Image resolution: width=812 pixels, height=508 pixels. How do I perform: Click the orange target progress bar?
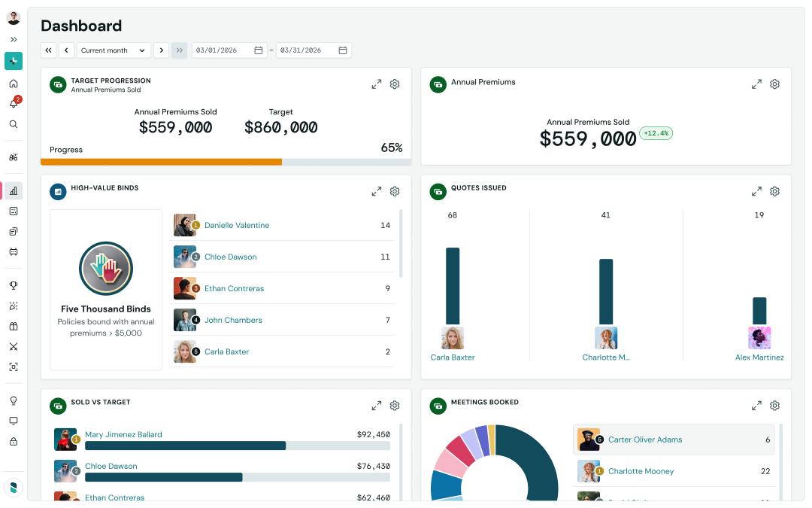pos(162,163)
